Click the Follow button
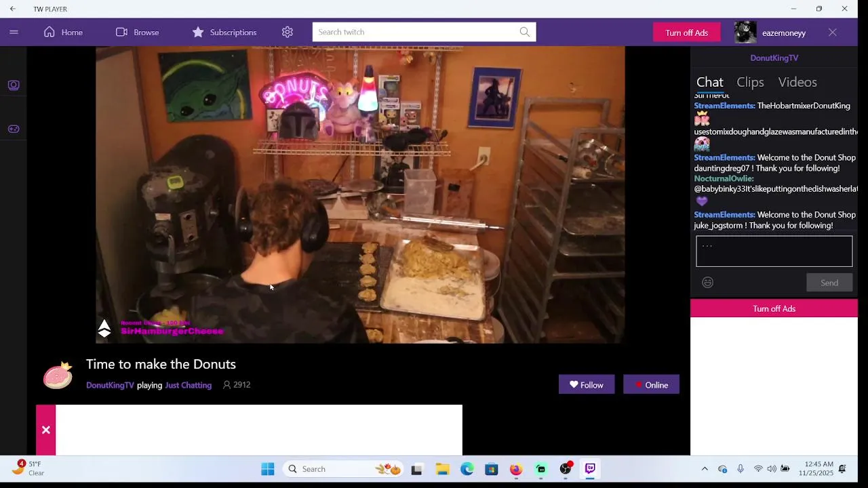This screenshot has width=868, height=488. pyautogui.click(x=586, y=384)
